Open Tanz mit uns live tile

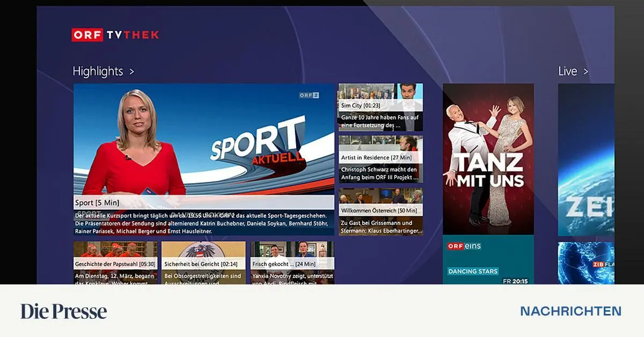click(x=488, y=159)
